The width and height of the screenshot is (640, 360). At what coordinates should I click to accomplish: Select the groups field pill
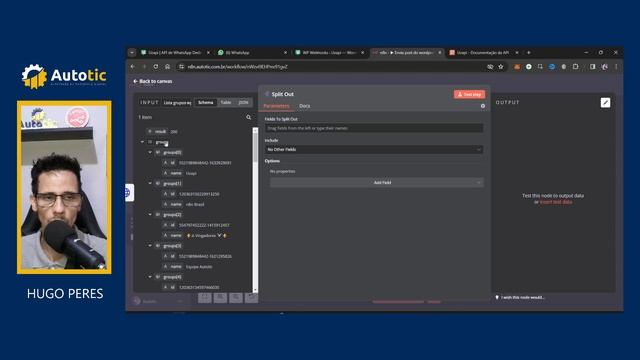click(158, 142)
